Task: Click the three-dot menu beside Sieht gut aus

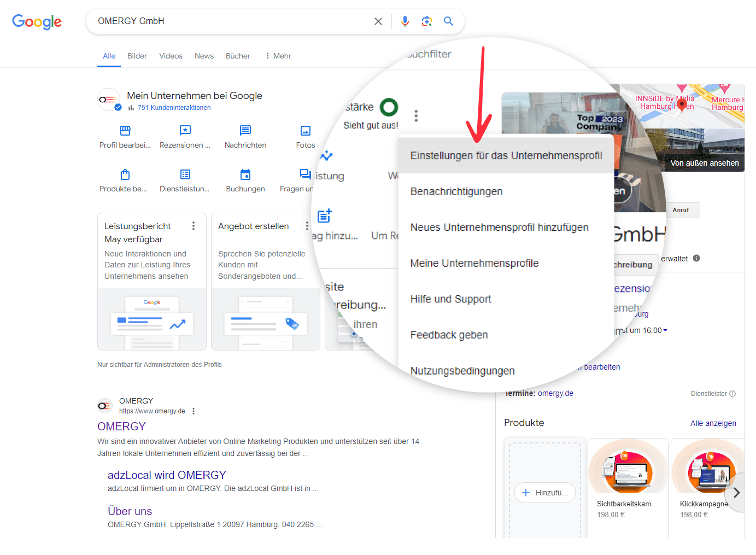Action: pyautogui.click(x=416, y=116)
